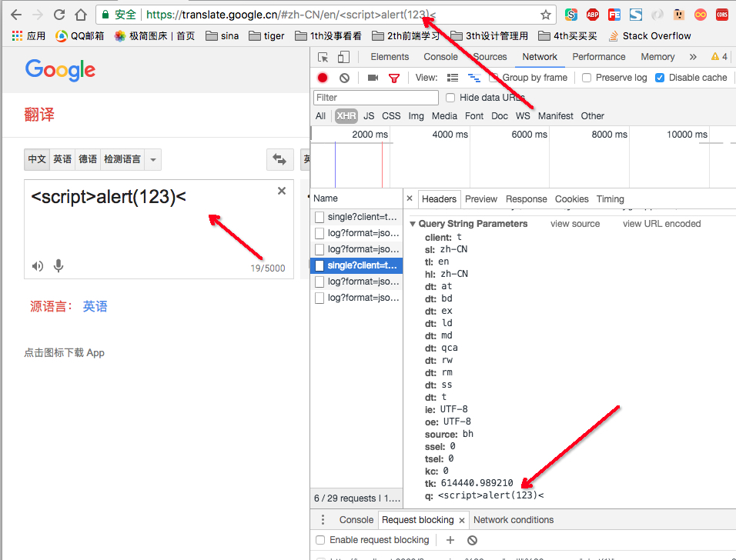Viewport: 736px width, 560px height.
Task: Show more DevTools tabs chevron
Action: coord(693,57)
